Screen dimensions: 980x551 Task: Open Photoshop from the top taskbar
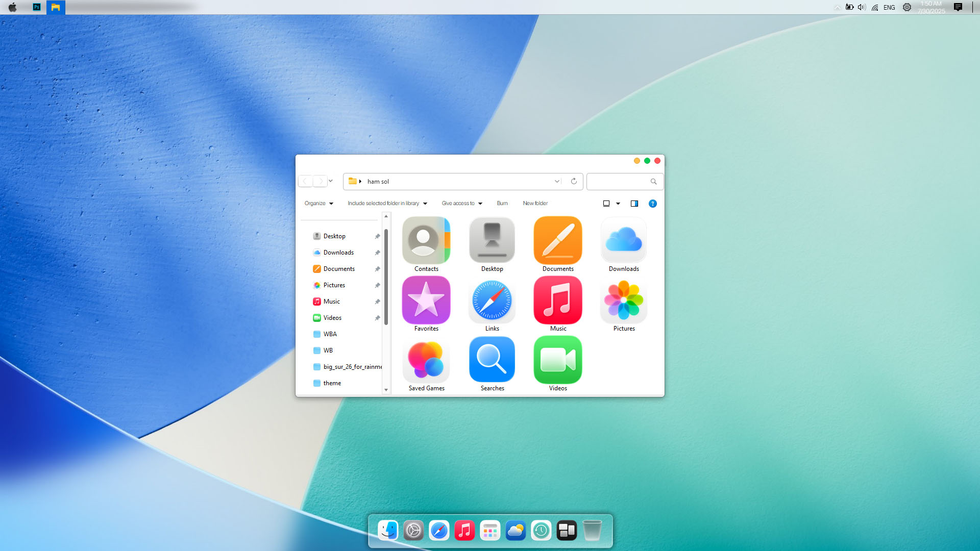[37, 7]
